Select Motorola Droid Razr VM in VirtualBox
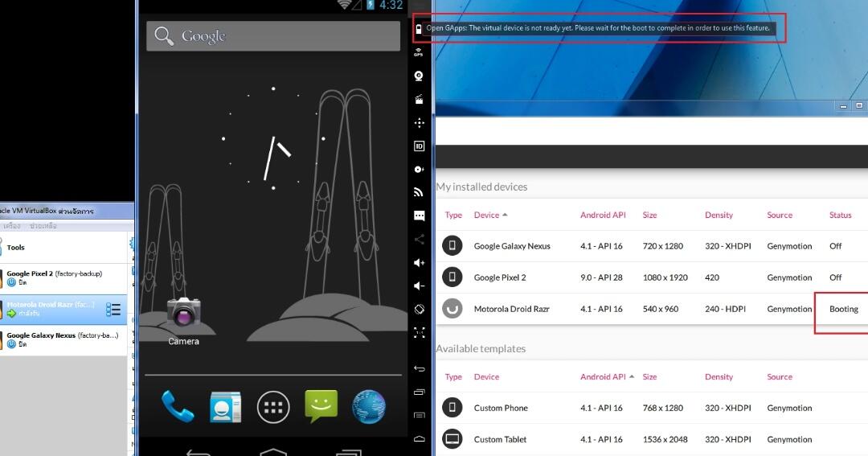The image size is (868, 456). pos(63,309)
